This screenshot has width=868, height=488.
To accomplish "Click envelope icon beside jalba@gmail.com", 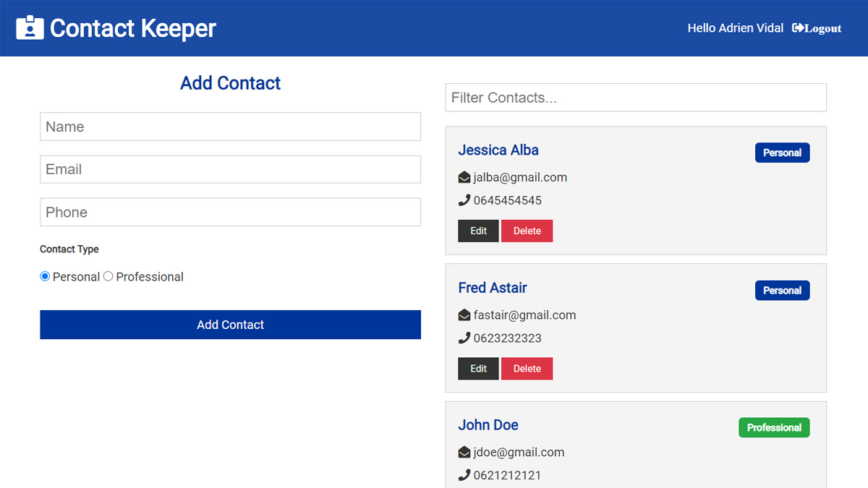I will (x=464, y=177).
